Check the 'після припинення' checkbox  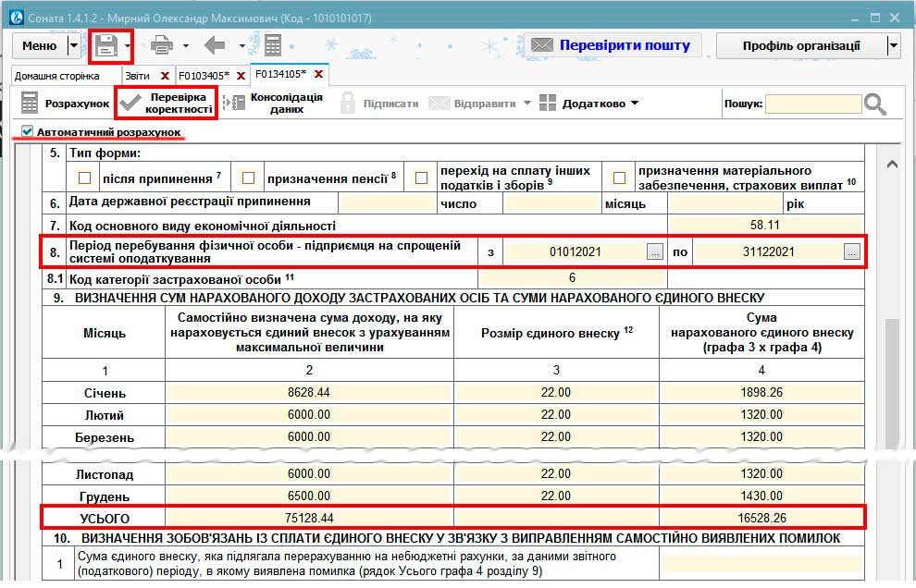(x=85, y=178)
